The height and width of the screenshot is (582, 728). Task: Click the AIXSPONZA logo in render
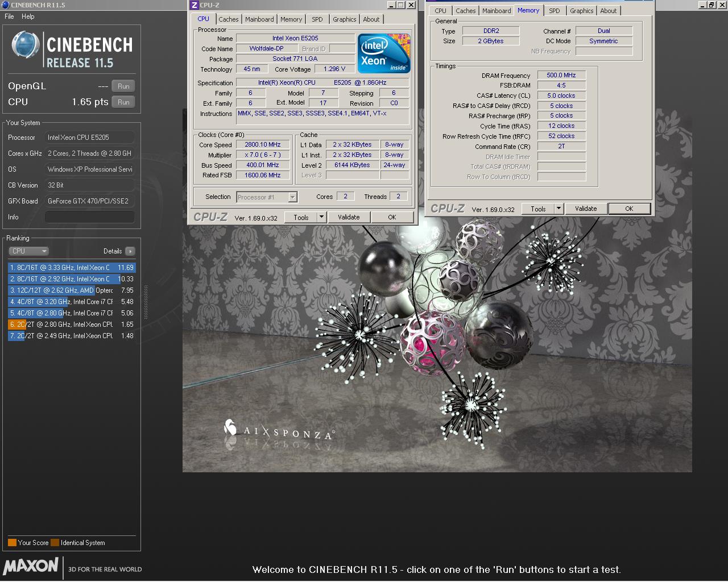(x=279, y=431)
